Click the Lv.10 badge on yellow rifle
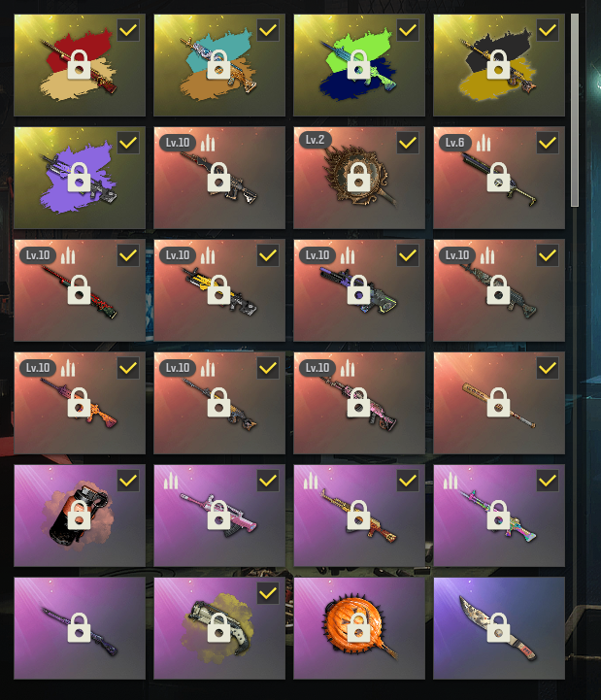 [178, 255]
